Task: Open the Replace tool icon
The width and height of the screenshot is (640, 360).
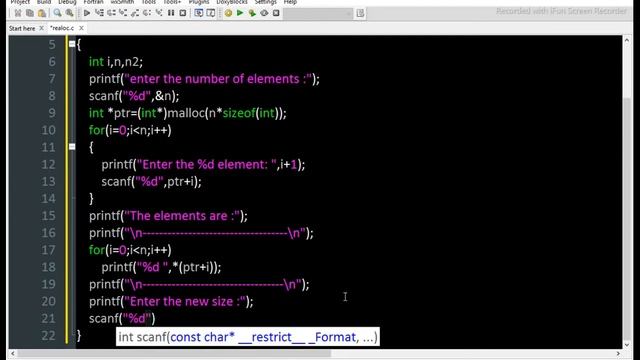Action: 69,13
